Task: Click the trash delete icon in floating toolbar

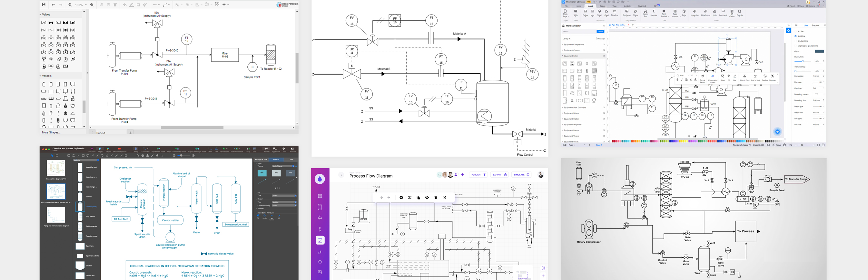Action: [x=436, y=198]
